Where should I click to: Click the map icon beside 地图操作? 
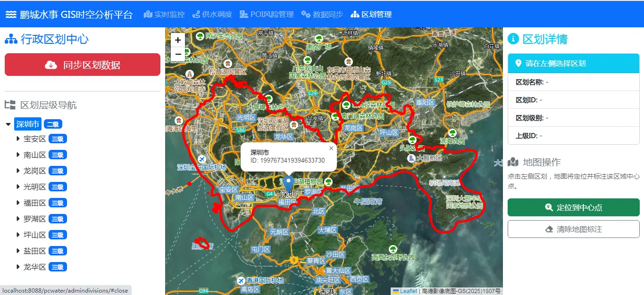tap(513, 162)
